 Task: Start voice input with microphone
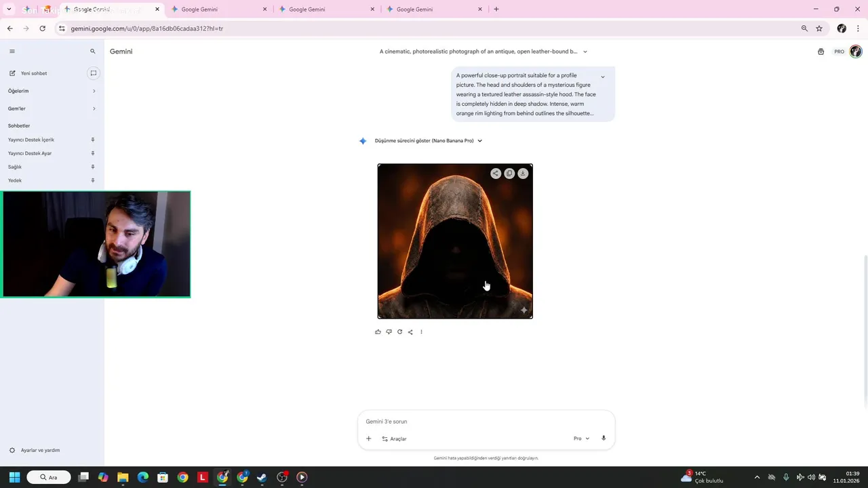point(604,439)
